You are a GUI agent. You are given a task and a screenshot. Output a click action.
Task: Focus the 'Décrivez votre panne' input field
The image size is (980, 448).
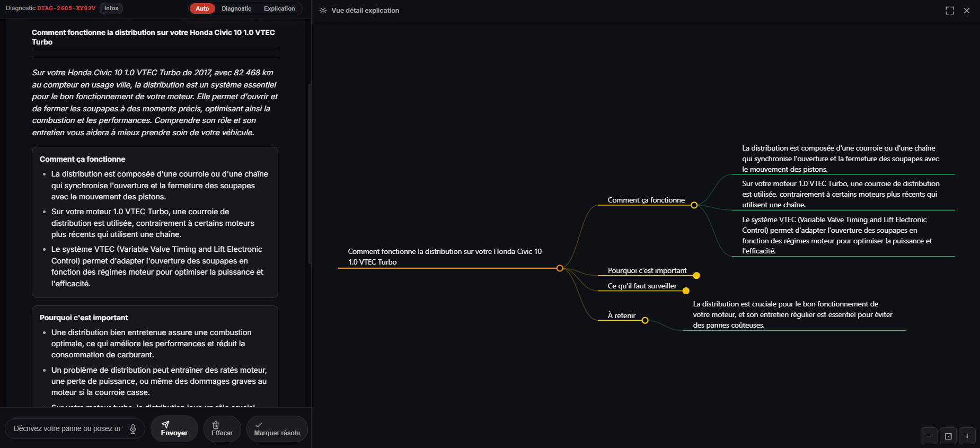[68, 428]
